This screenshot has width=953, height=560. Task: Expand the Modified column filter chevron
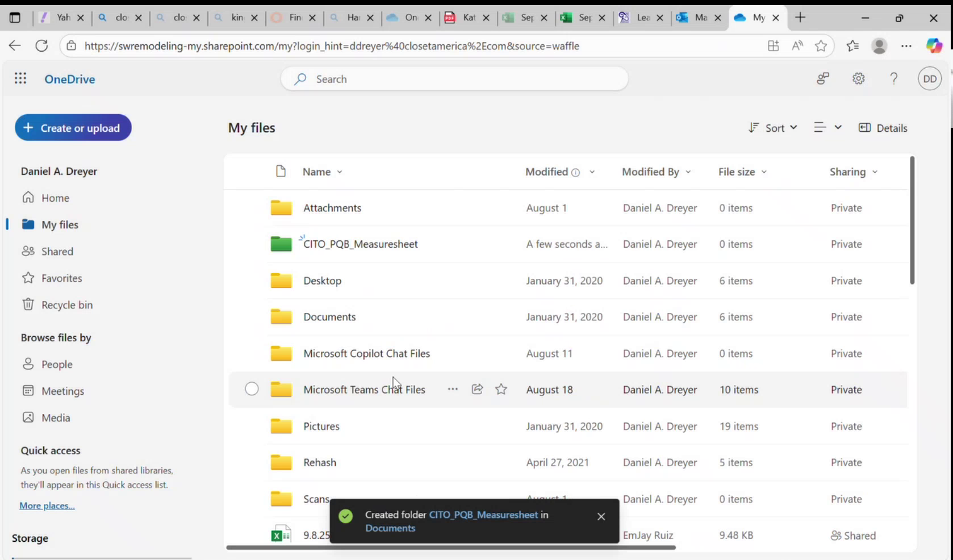point(592,172)
